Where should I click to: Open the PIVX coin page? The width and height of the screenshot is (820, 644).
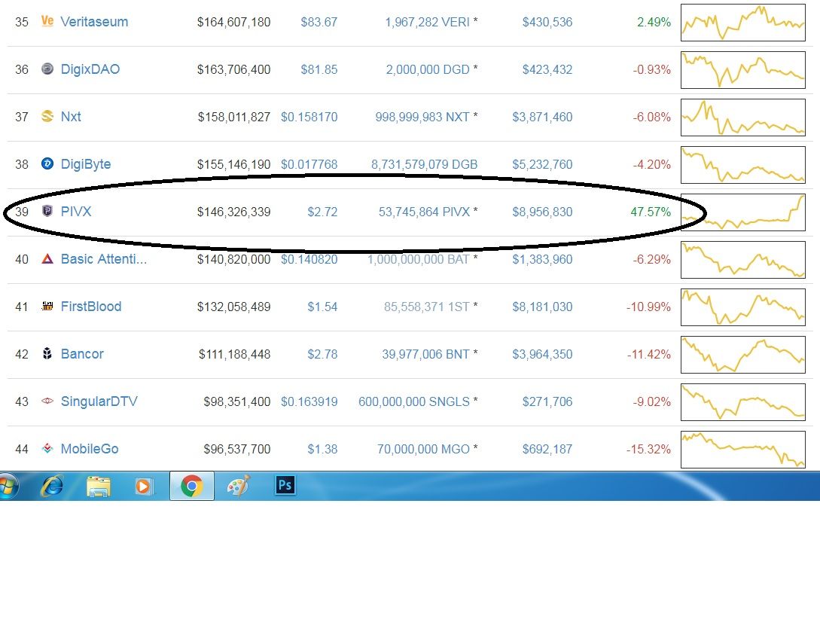(x=76, y=212)
